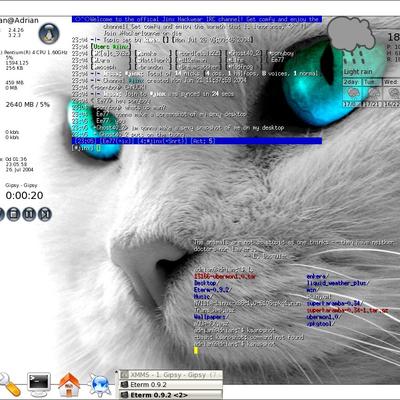The image size is (400, 400).
Task: Click the 'Eterm-0.9.2/' directory in terminal listing
Action: click(x=212, y=290)
